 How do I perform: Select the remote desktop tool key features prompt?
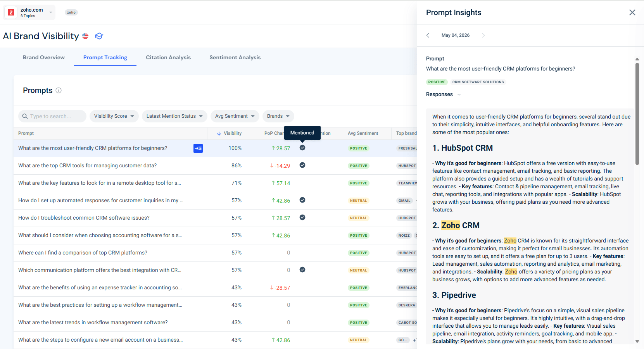click(100, 183)
